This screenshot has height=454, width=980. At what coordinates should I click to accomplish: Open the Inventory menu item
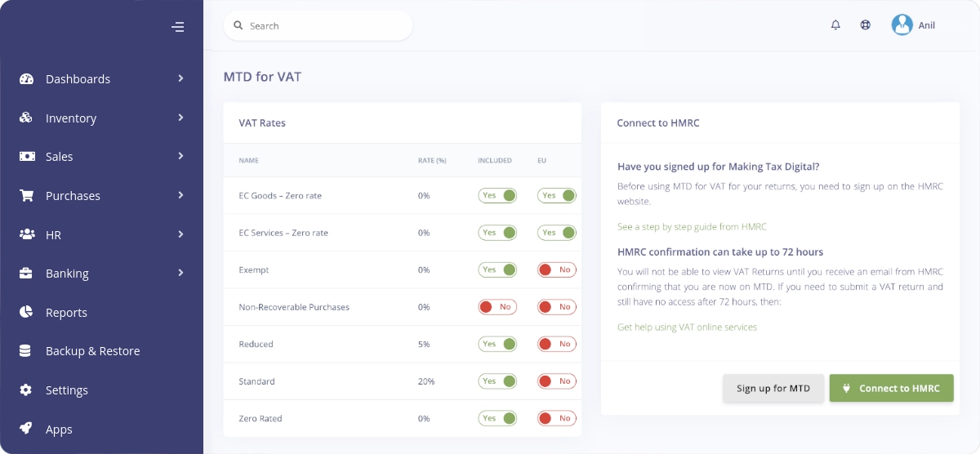pos(71,118)
